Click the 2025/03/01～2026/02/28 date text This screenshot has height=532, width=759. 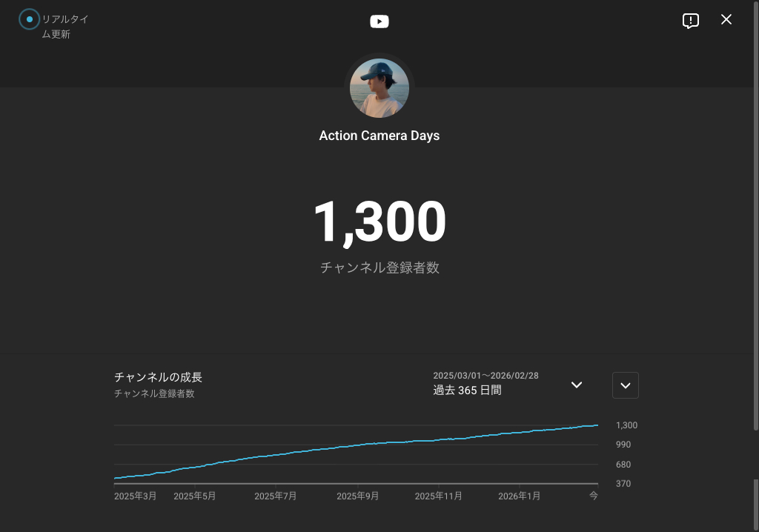click(485, 376)
